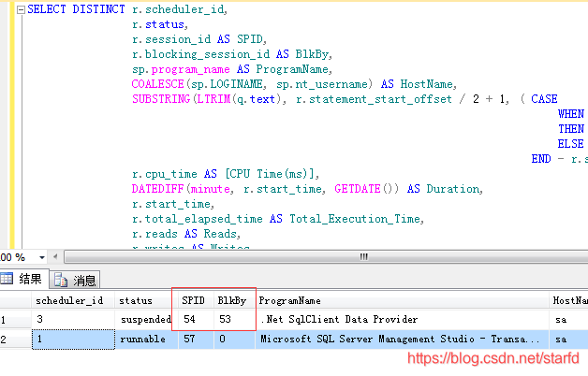Click the results grid icon on 结果 tab
This screenshot has height=376, width=588.
[7, 279]
